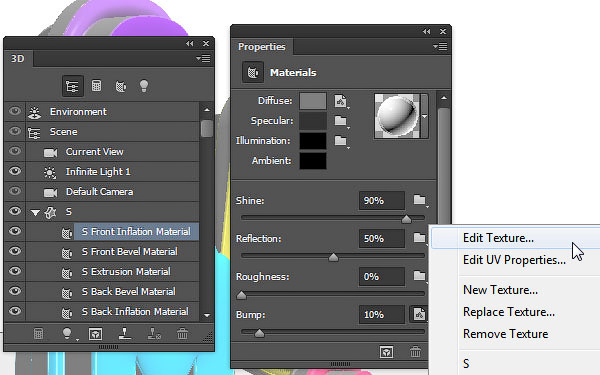
Task: Click Materials icon in Properties panel
Action: (x=253, y=72)
